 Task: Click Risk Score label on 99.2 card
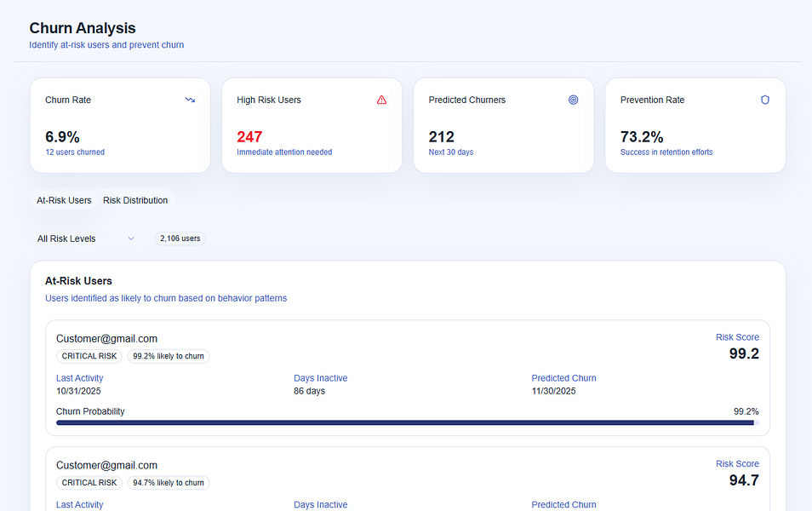click(737, 337)
